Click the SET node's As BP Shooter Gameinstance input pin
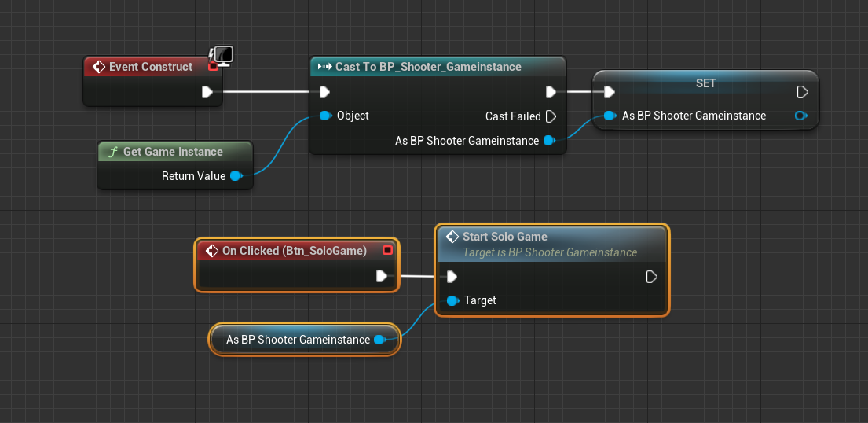868x423 pixels. 610,116
